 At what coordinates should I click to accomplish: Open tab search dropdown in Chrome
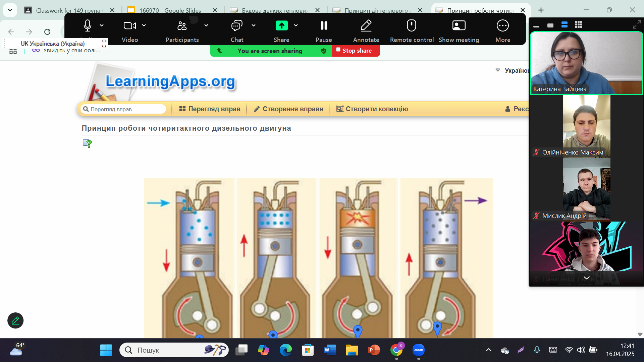click(x=10, y=10)
